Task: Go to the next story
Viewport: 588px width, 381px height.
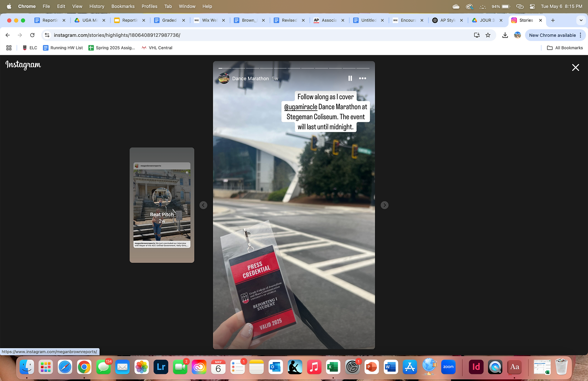Action: [384, 205]
